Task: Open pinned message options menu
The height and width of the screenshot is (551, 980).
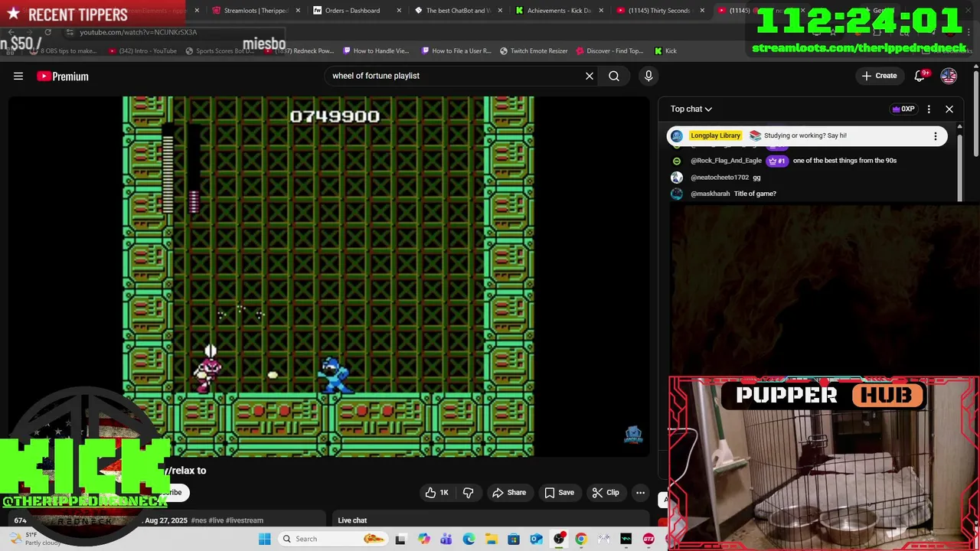Action: [936, 135]
